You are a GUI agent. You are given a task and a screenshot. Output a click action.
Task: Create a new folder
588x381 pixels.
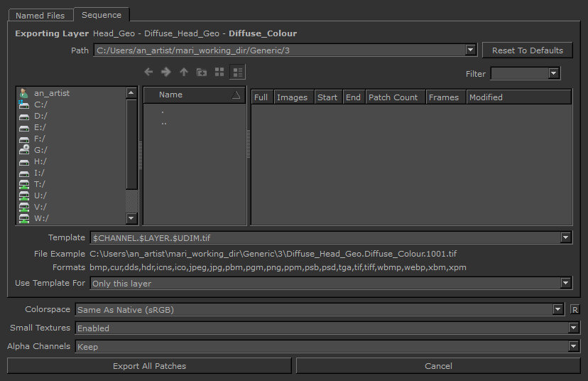[x=202, y=72]
